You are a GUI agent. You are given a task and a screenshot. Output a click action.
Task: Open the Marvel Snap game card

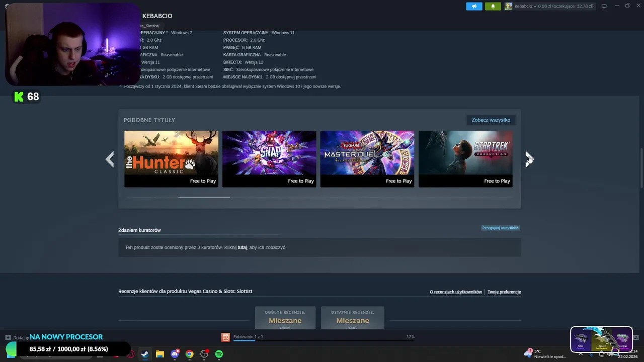pyautogui.click(x=269, y=159)
